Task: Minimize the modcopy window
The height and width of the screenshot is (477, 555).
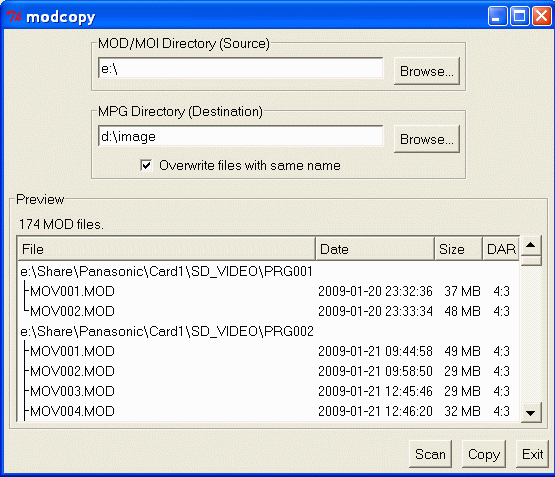Action: [x=498, y=16]
